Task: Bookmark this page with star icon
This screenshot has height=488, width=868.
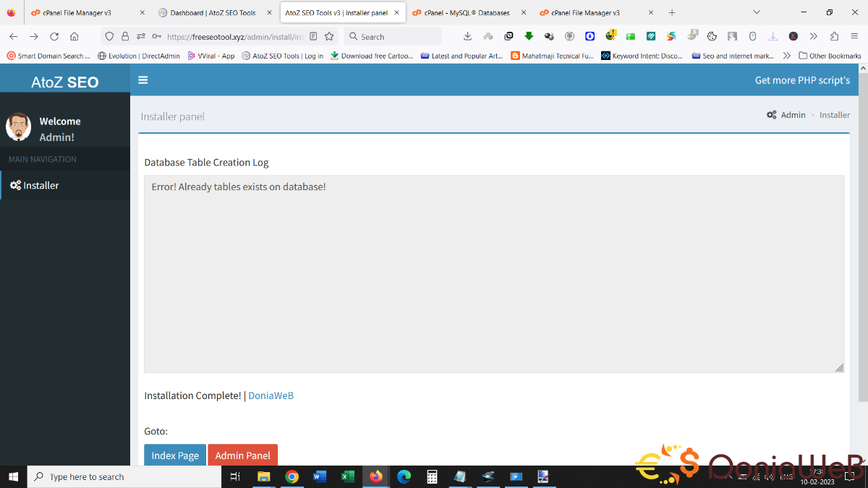Action: [x=329, y=37]
